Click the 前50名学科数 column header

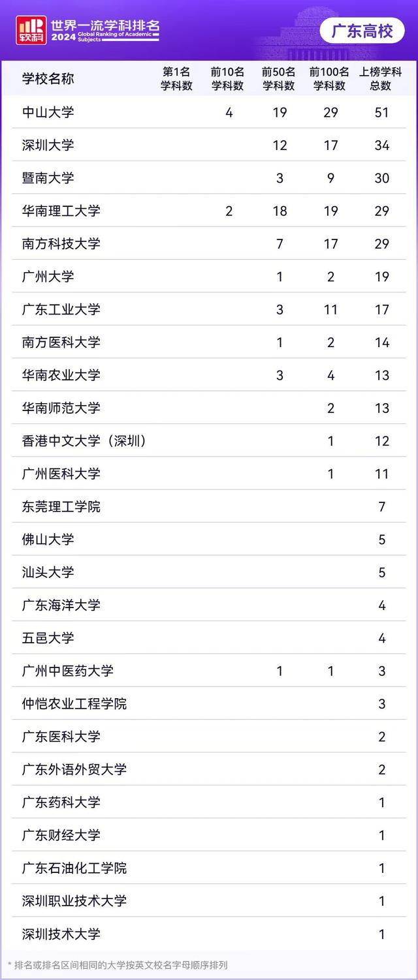(279, 79)
